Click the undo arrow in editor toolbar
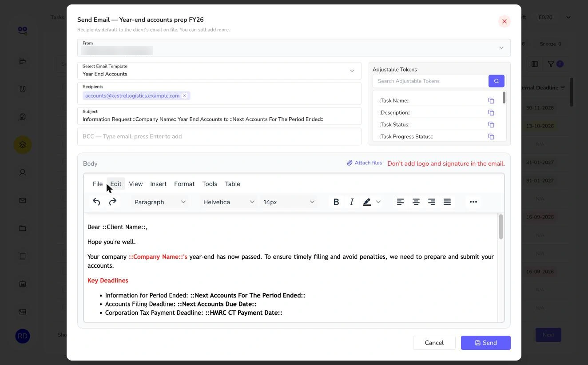Image resolution: width=588 pixels, height=365 pixels. (x=96, y=202)
